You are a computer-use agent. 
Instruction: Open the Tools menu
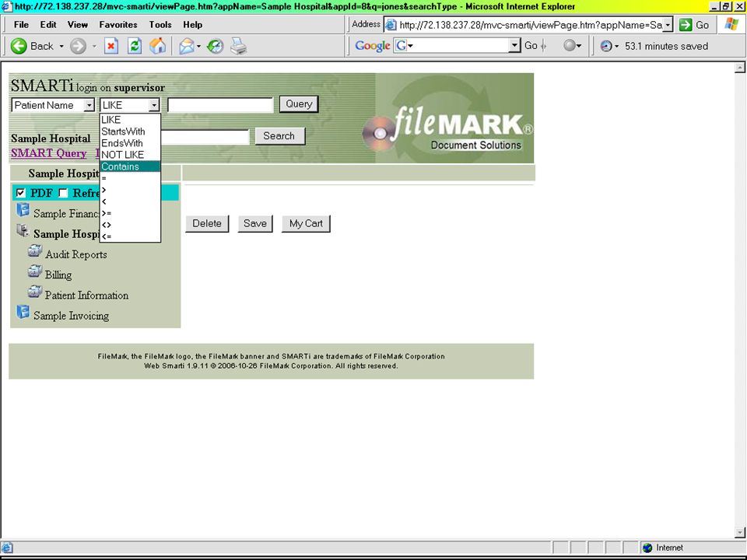pos(160,25)
